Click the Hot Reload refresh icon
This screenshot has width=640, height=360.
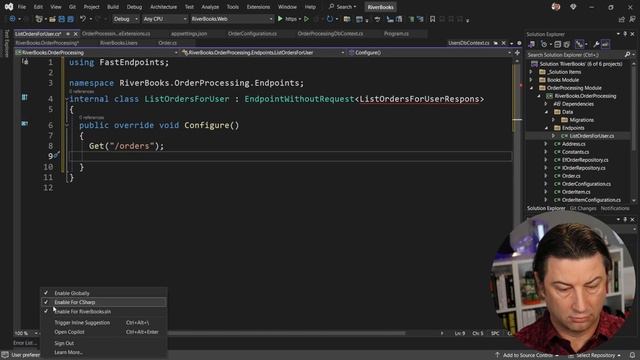pyautogui.click(x=330, y=19)
